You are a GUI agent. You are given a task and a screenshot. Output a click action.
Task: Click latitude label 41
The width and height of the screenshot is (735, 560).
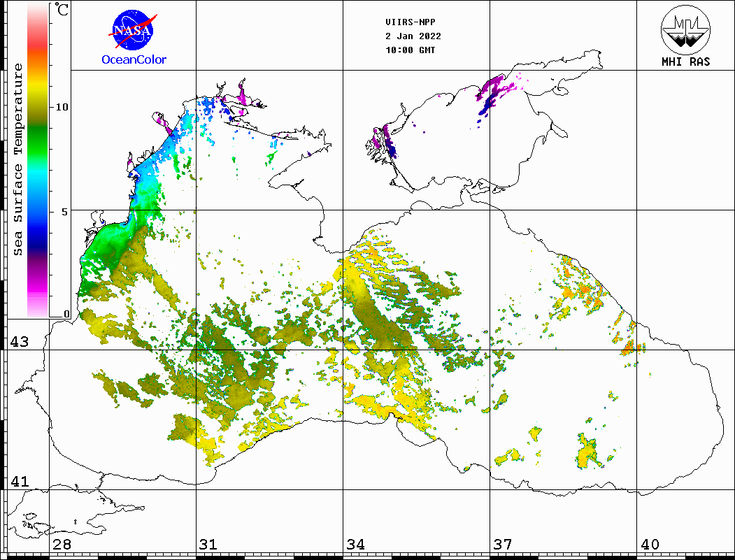coord(19,481)
